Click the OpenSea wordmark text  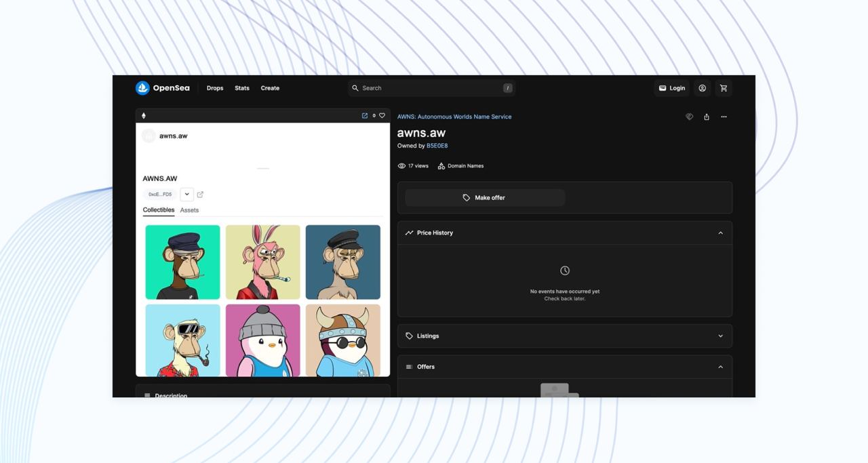coord(172,88)
